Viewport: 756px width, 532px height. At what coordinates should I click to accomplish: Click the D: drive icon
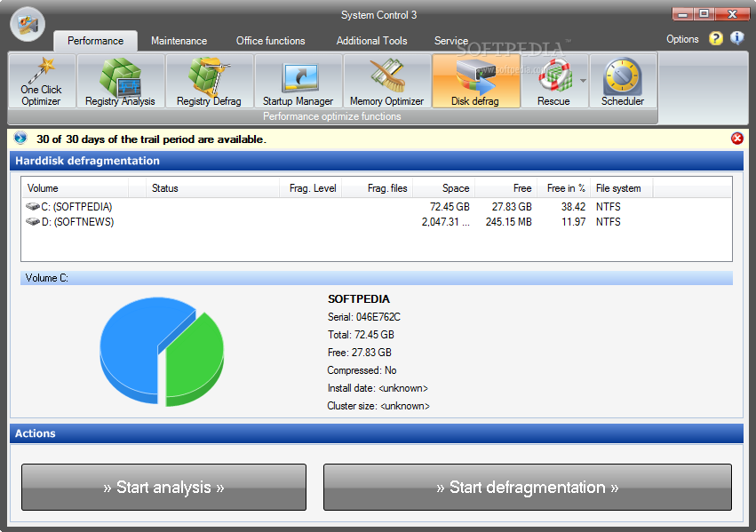(33, 222)
